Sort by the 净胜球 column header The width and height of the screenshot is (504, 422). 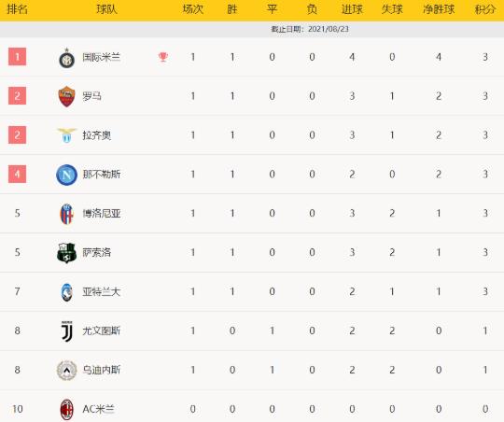pos(439,9)
